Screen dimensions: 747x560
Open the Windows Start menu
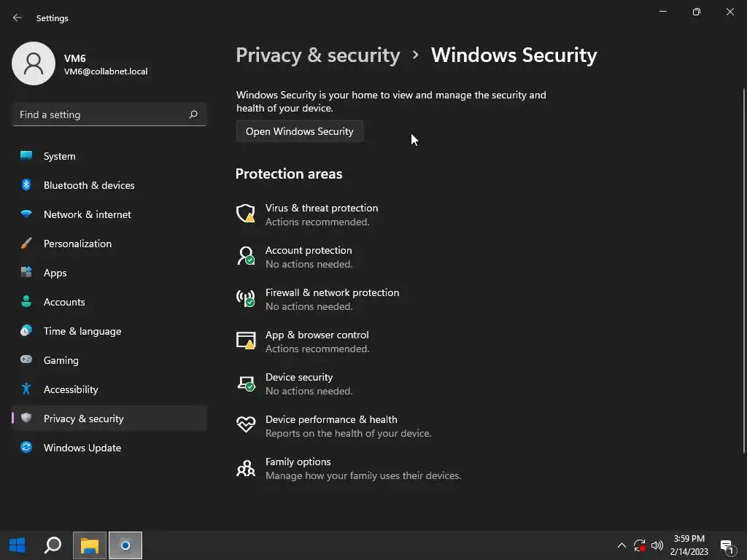point(18,545)
